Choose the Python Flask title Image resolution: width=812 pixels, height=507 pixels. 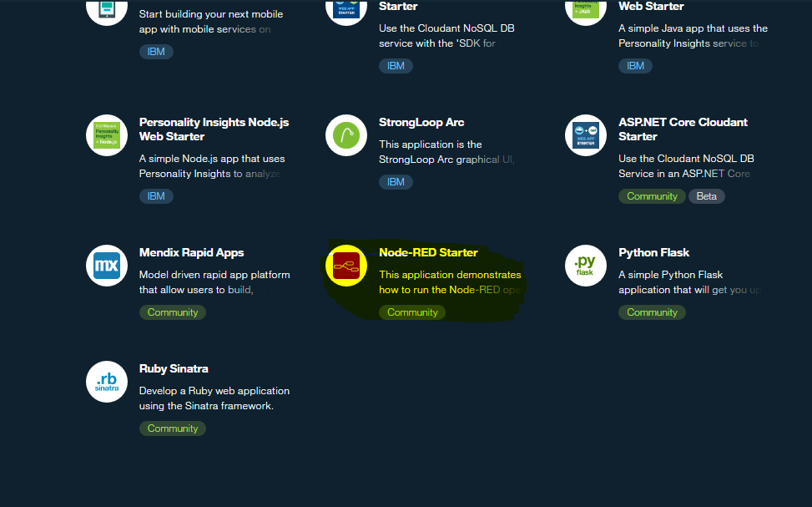pos(654,252)
